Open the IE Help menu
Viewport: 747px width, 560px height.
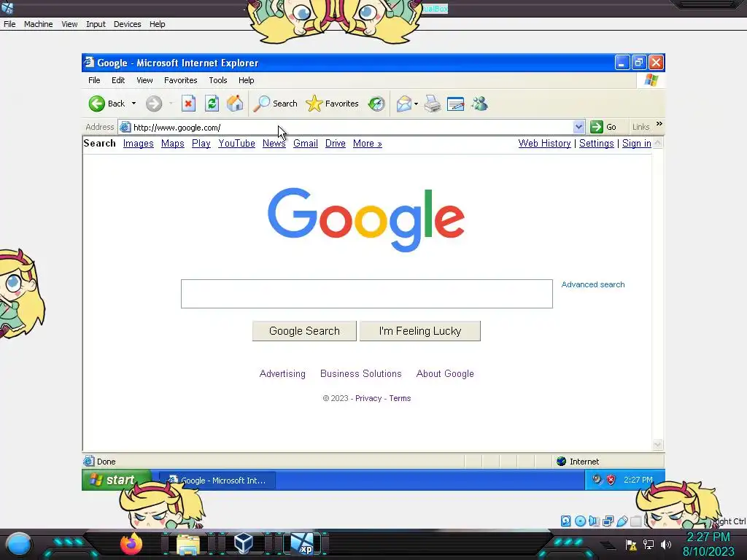click(x=247, y=80)
